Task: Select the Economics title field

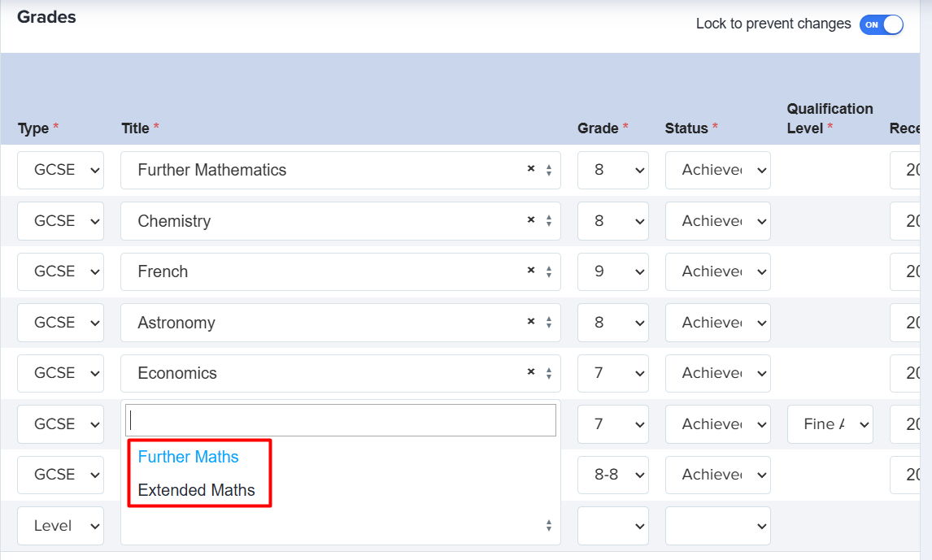Action: 325,373
